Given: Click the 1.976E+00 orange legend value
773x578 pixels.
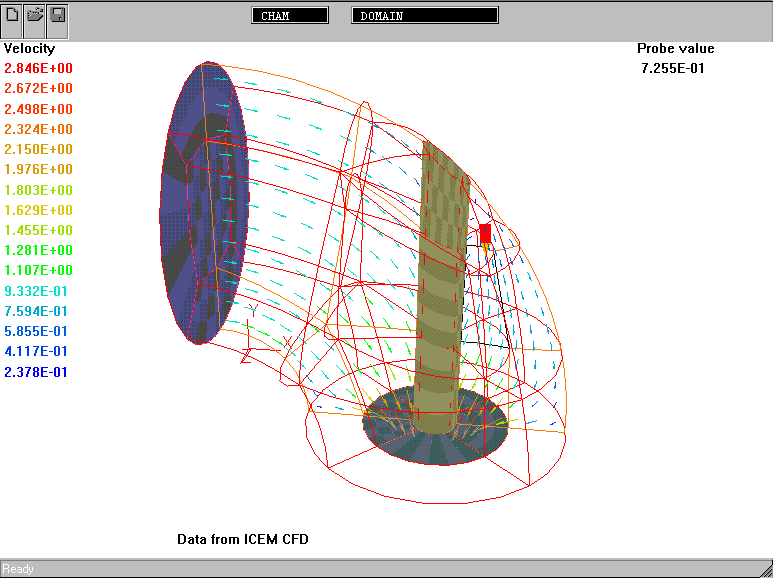Looking at the screenshot, I should click(x=38, y=170).
